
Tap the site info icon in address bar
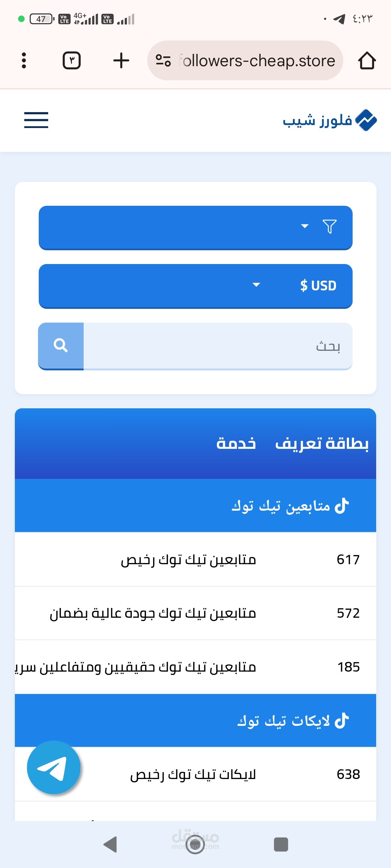(x=163, y=60)
